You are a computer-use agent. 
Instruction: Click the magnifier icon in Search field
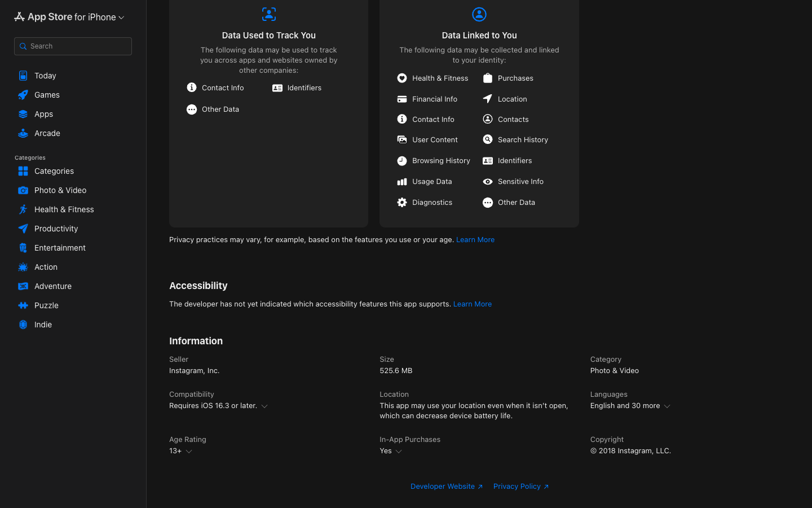point(23,46)
